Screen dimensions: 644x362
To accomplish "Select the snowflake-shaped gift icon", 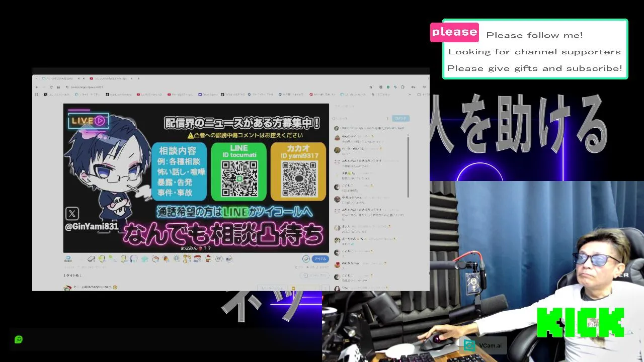I will point(176,258).
